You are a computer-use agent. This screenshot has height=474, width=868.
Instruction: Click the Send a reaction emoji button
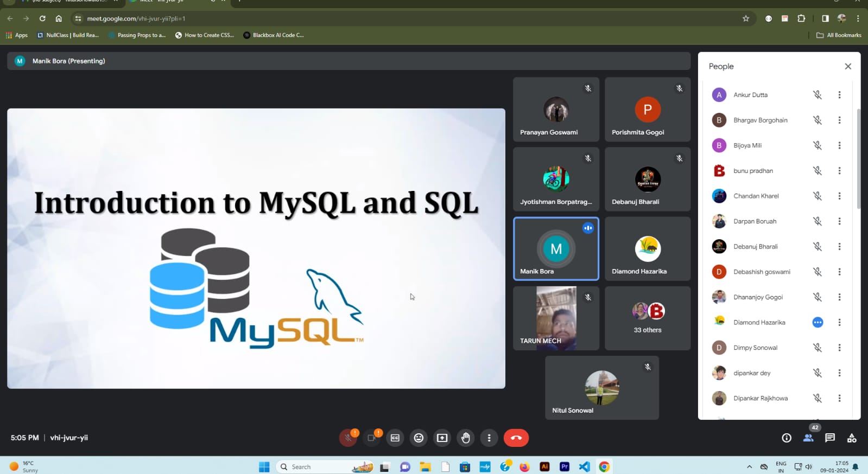point(419,438)
